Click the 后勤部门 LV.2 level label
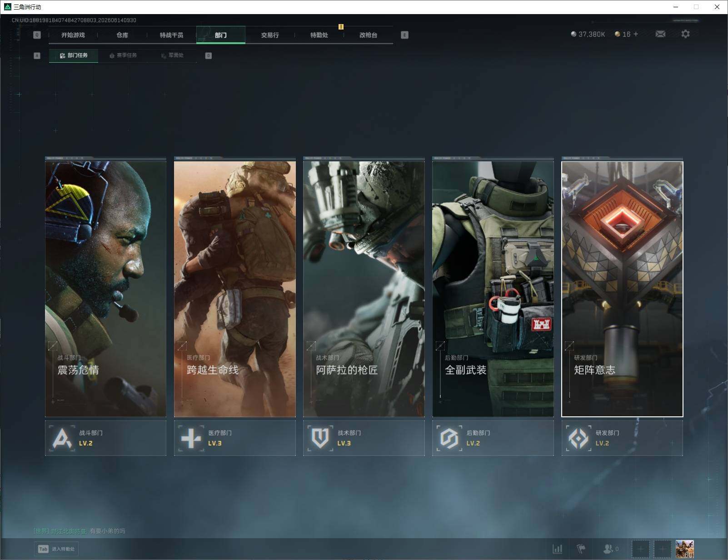This screenshot has width=728, height=560. pyautogui.click(x=473, y=443)
